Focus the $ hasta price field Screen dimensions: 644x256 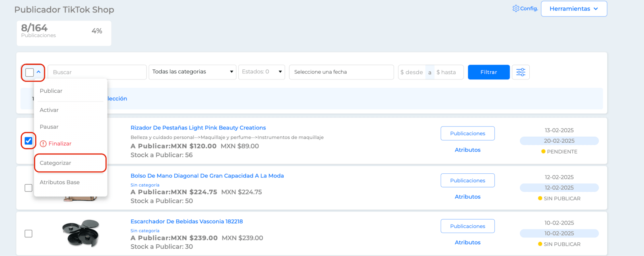pos(448,72)
